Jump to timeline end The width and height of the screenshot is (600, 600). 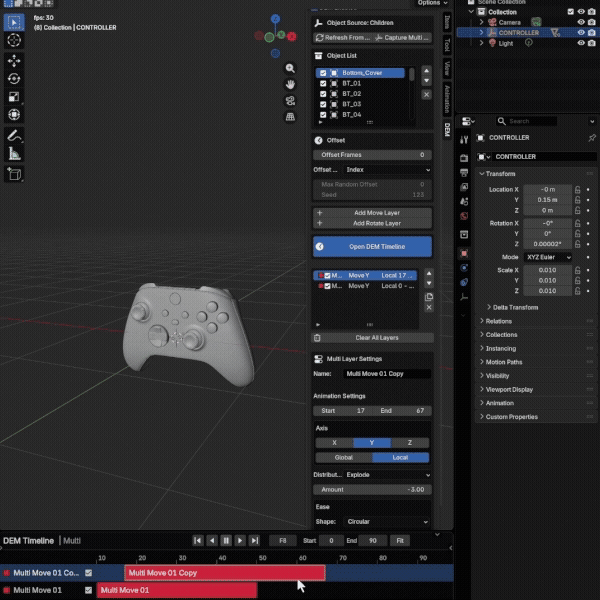point(254,540)
